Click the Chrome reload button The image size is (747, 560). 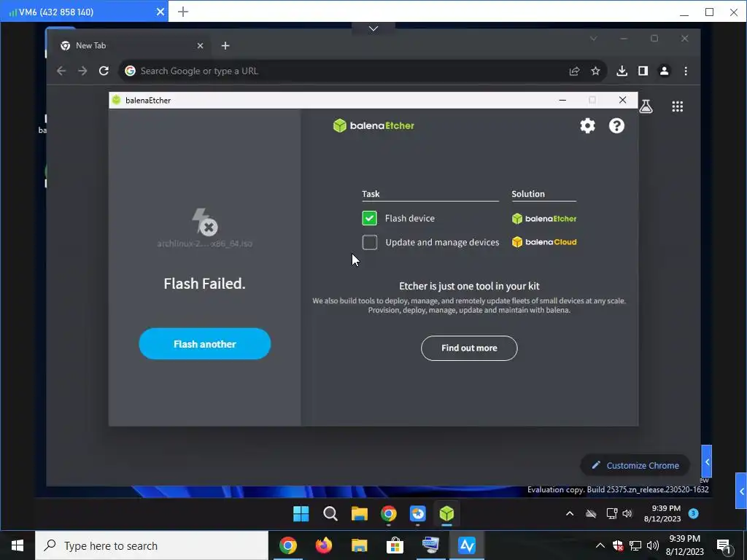(104, 71)
